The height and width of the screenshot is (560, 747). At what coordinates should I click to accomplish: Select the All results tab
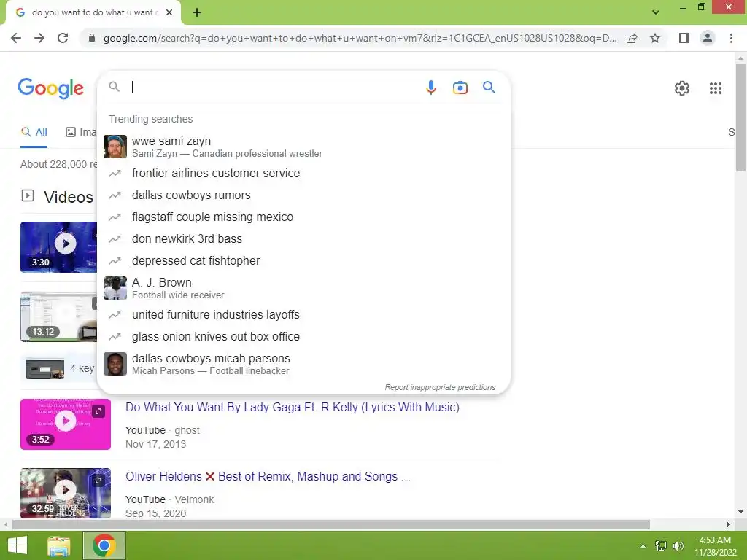(x=34, y=132)
